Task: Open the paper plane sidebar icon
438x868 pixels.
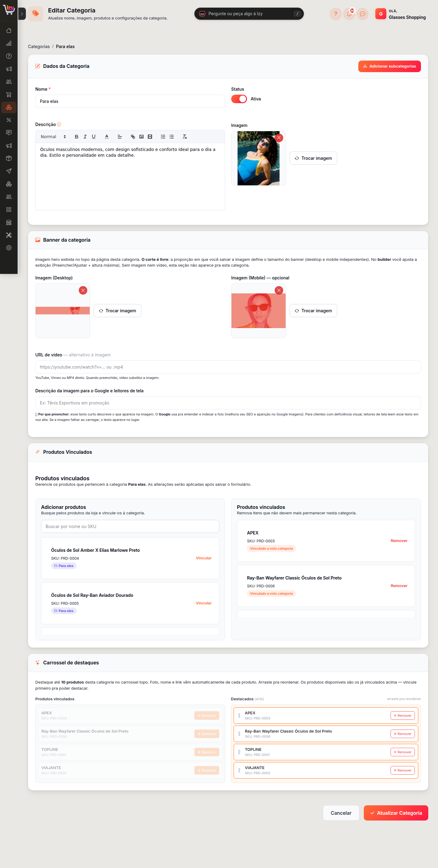Action: pos(9,171)
